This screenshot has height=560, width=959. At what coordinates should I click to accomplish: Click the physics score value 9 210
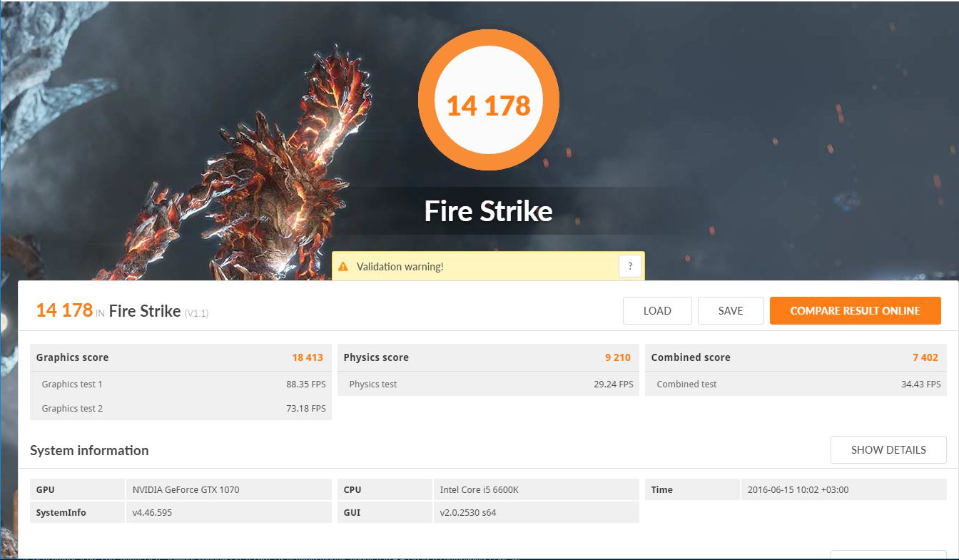click(x=618, y=357)
